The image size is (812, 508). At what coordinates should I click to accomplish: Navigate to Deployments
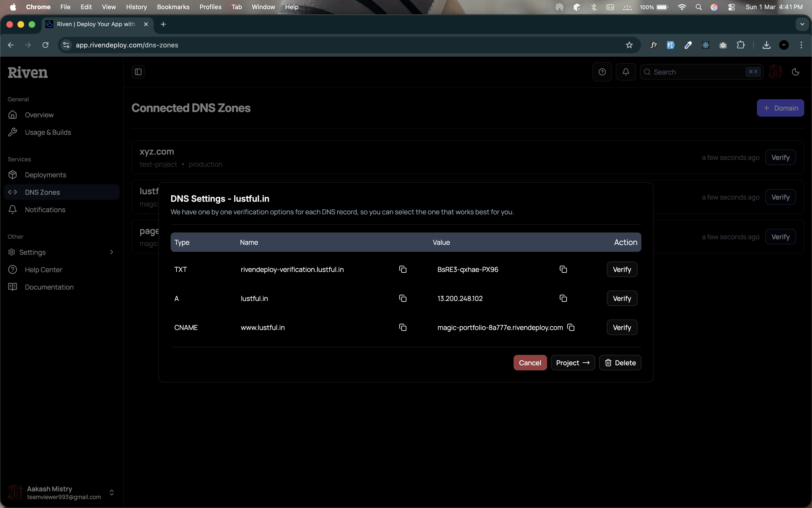coord(62,175)
